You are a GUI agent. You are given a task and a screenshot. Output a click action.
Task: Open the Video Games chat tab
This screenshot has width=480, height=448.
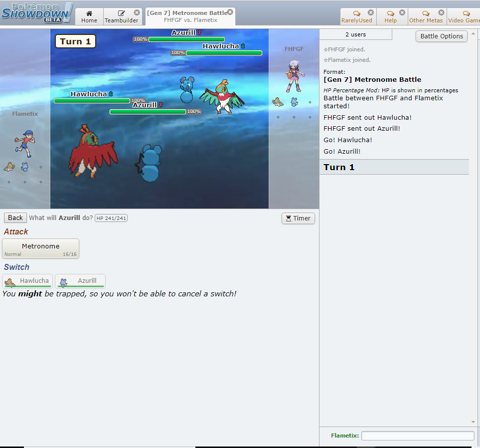click(464, 16)
